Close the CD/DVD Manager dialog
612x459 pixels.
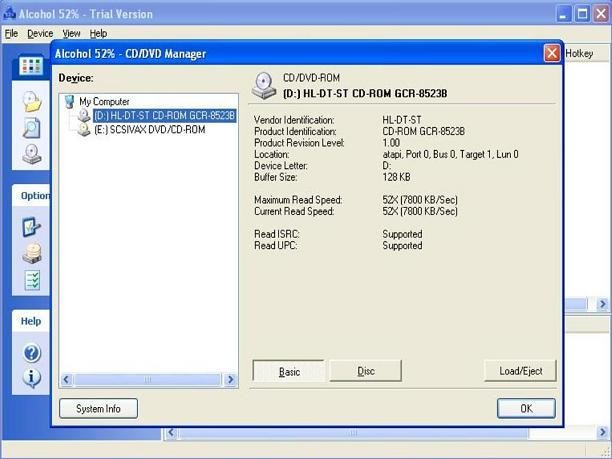pos(552,53)
